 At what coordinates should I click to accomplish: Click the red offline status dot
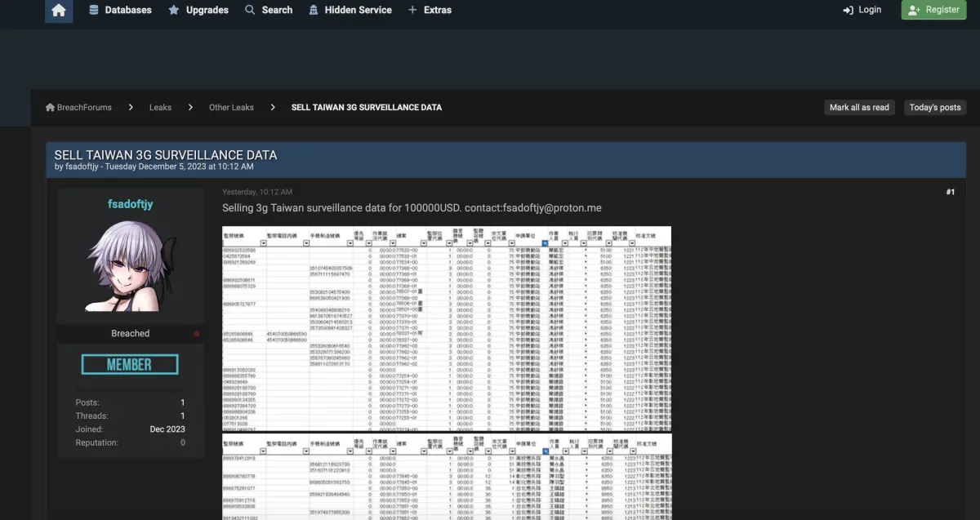coord(196,334)
